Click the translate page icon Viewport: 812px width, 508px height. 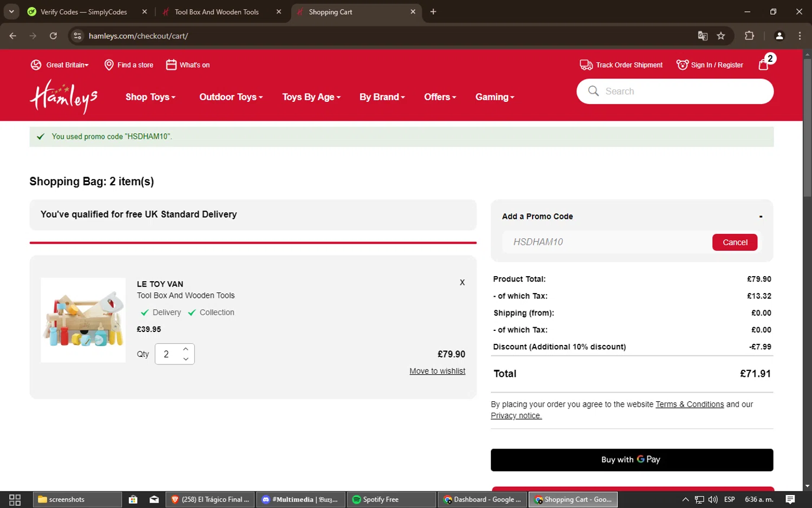pos(703,36)
